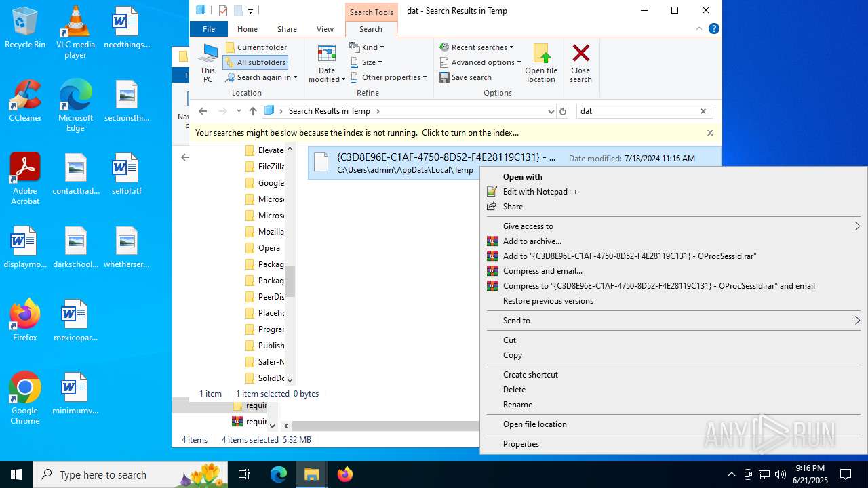The height and width of the screenshot is (488, 868).
Task: Expand the Kind filter dropdown
Action: 367,47
